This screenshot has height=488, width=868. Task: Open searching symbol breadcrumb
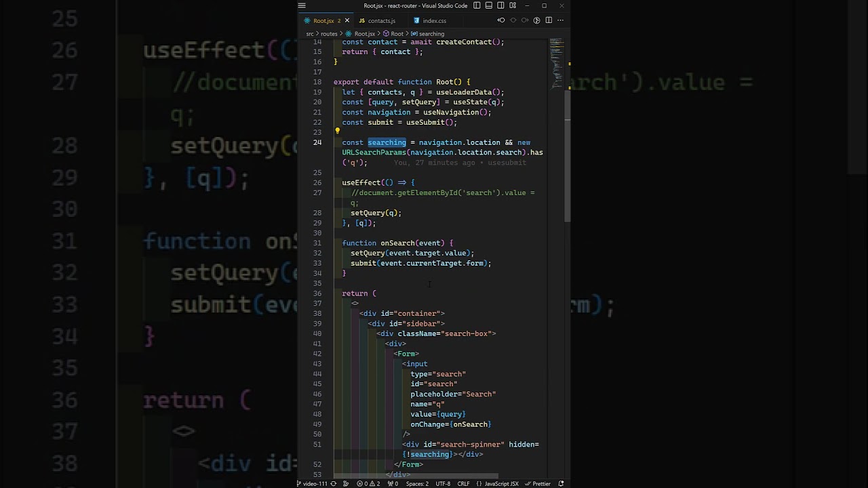point(428,34)
